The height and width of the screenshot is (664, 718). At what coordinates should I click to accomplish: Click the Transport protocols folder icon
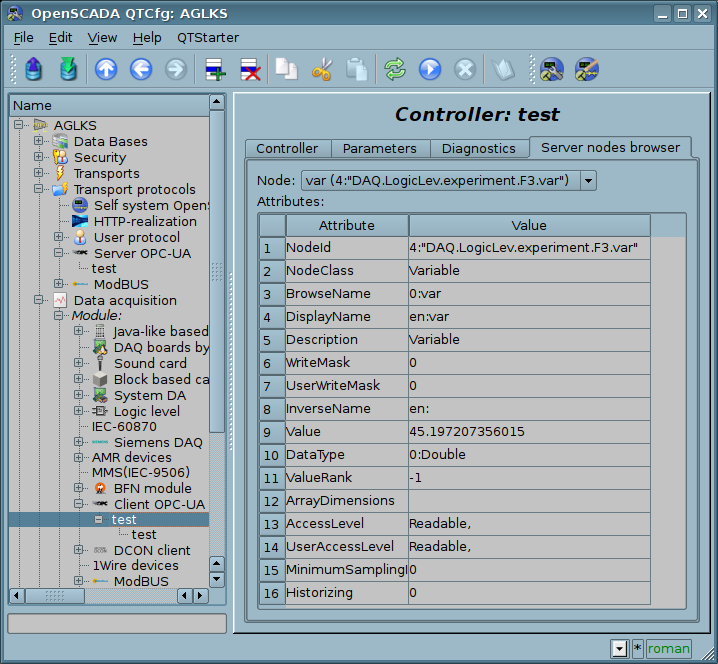pyautogui.click(x=60, y=189)
